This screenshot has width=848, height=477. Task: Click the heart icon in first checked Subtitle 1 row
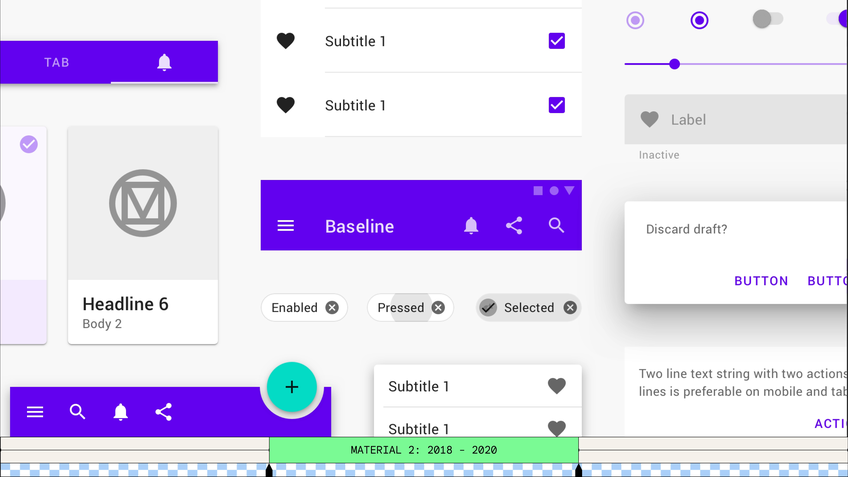click(286, 41)
